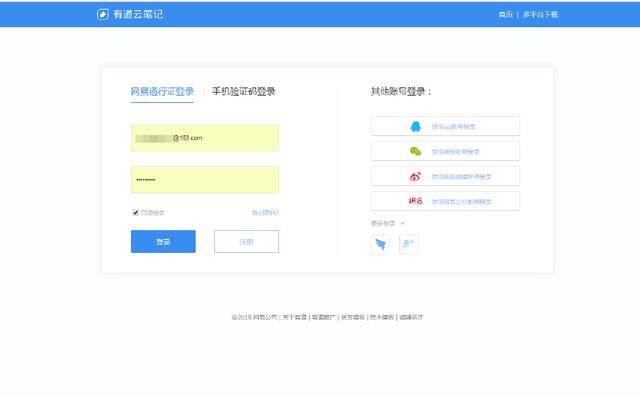The image size is (640, 397).
Task: Open the 诚聘英才 footer link
Action: coord(411,317)
